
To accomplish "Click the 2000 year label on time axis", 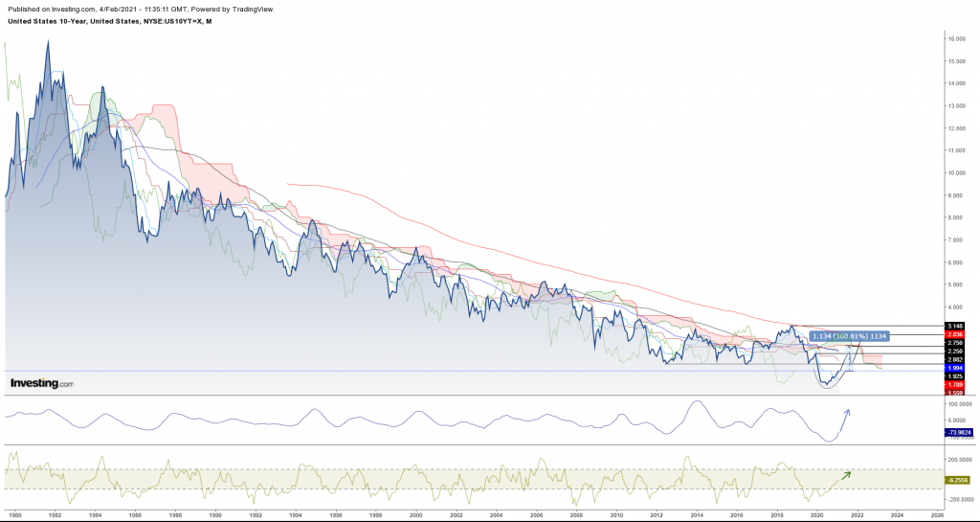I will (x=415, y=516).
